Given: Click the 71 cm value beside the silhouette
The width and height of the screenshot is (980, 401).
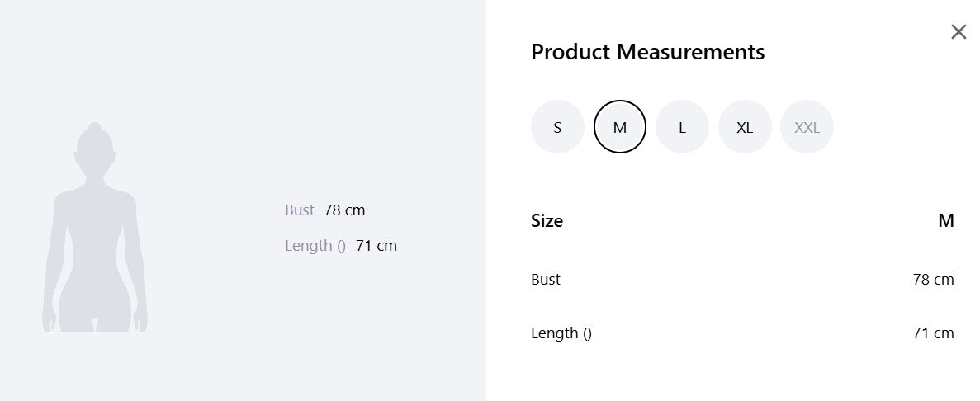Looking at the screenshot, I should (x=376, y=246).
